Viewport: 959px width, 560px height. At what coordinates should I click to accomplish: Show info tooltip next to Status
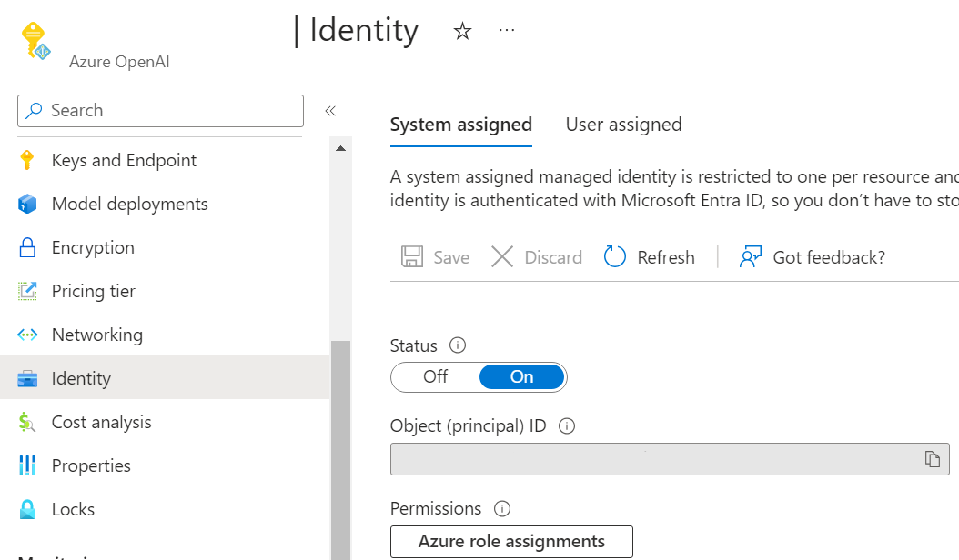(458, 345)
